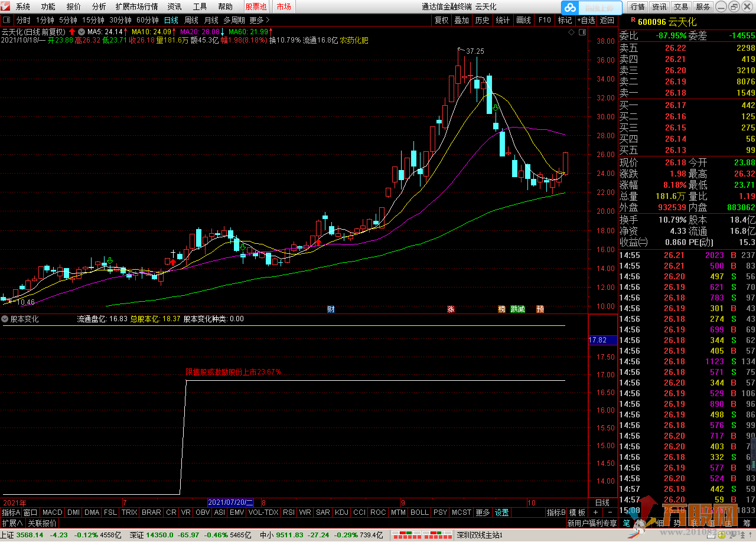
Task: Open the MA indicator dropdown arrow
Action: pos(81,31)
